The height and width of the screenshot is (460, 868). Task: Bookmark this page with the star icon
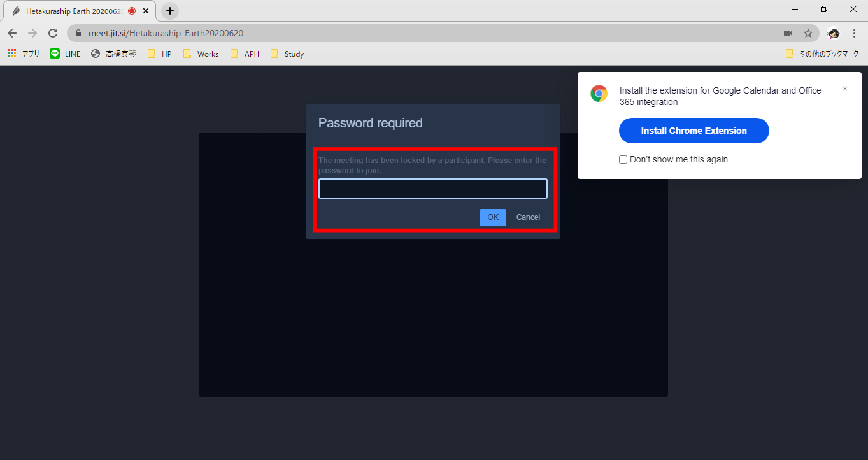click(808, 33)
